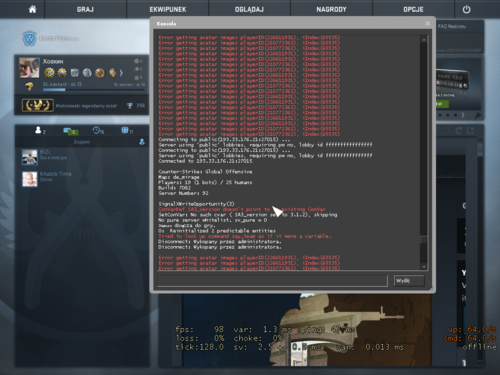Select a store carousel page dot

point(448,115)
